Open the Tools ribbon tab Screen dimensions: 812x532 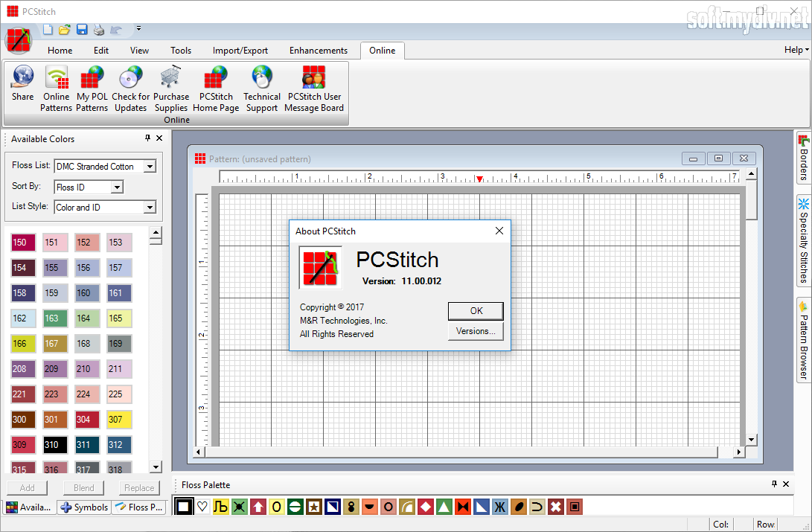181,50
